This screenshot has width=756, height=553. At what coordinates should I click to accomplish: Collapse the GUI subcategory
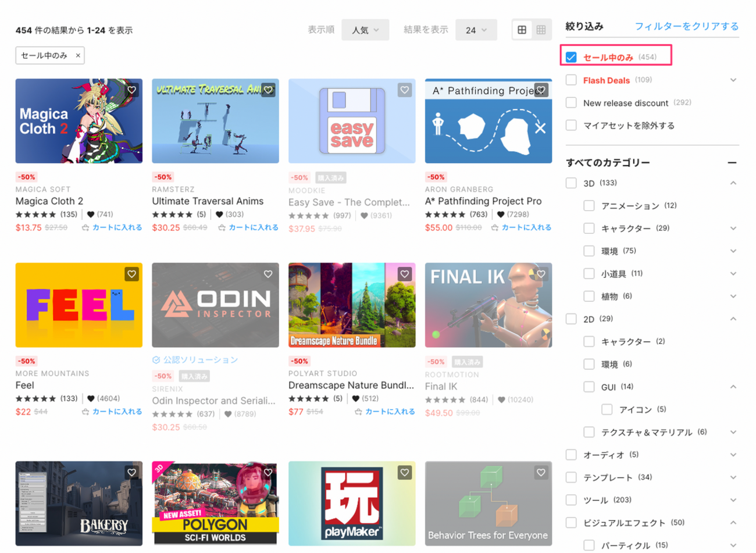coord(733,387)
